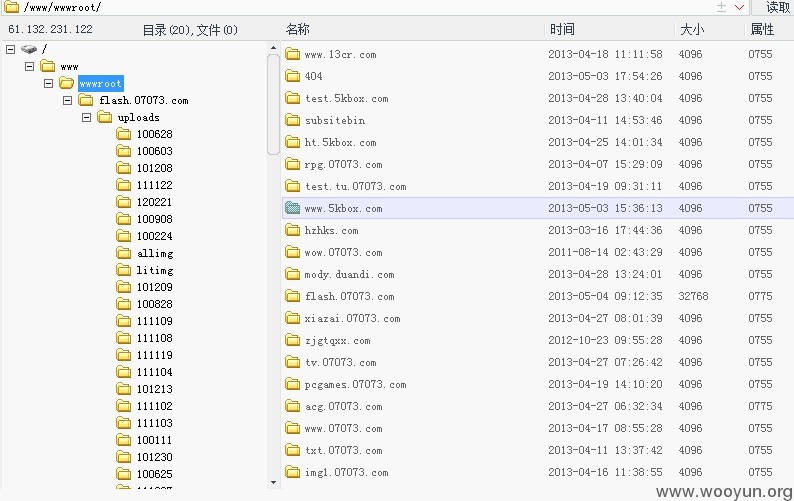The image size is (794, 501).
Task: Collapse the root / tree node
Action: point(10,49)
